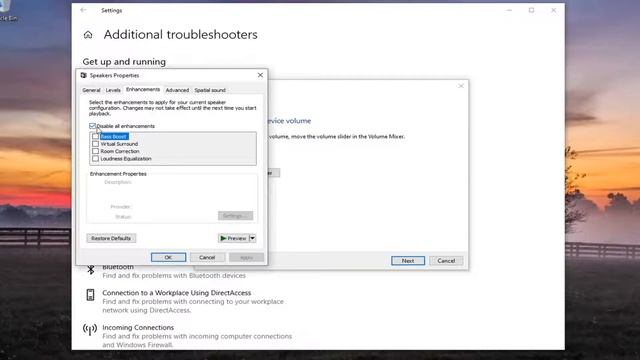
Task: Click the Incoming Connections antenna icon
Action: click(x=90, y=329)
